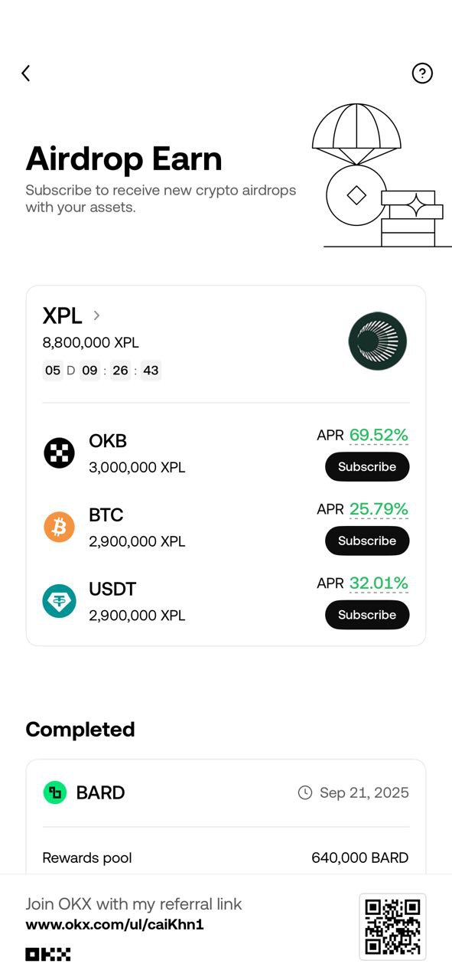The height and width of the screenshot is (980, 452).
Task: Subscribe to the BTC pool
Action: coord(367,541)
